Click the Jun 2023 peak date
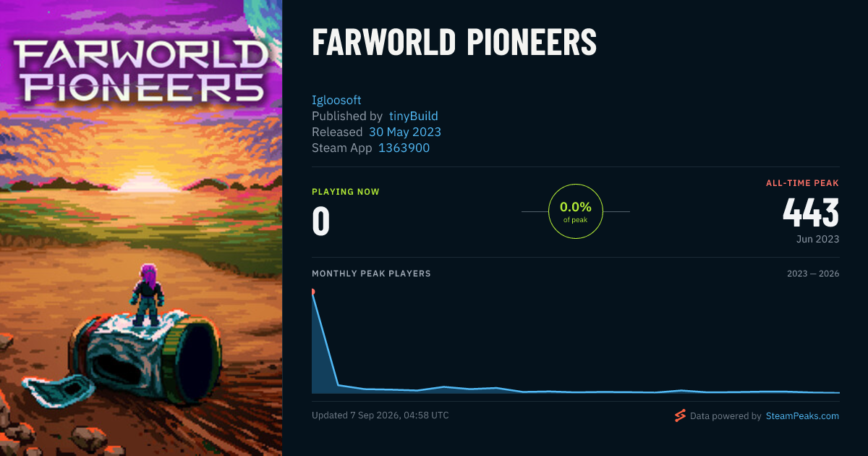This screenshot has height=456, width=868. pyautogui.click(x=817, y=239)
